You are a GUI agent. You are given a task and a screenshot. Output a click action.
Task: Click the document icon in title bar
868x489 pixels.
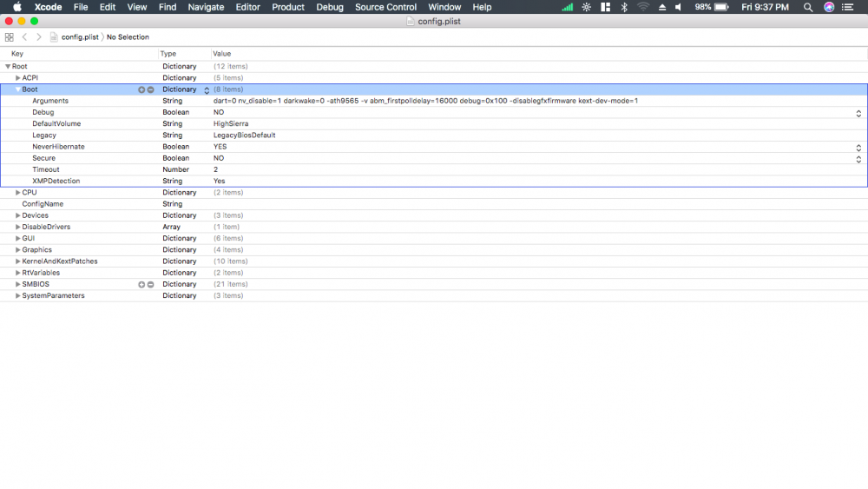tap(411, 21)
